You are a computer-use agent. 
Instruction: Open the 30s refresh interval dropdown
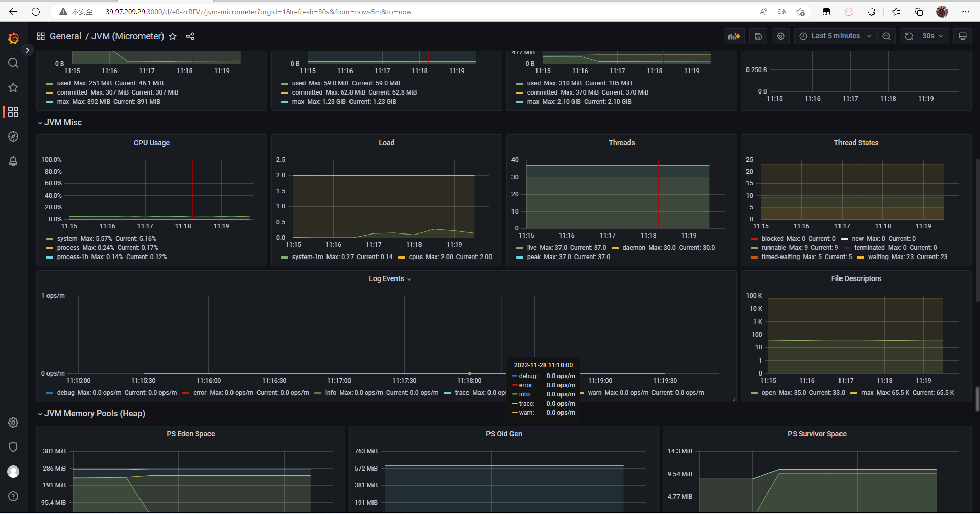932,36
